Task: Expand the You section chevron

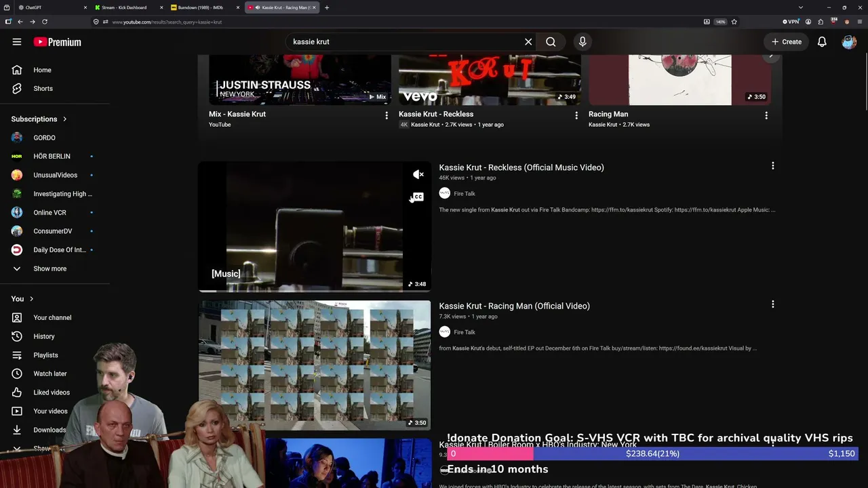Action: [31, 299]
